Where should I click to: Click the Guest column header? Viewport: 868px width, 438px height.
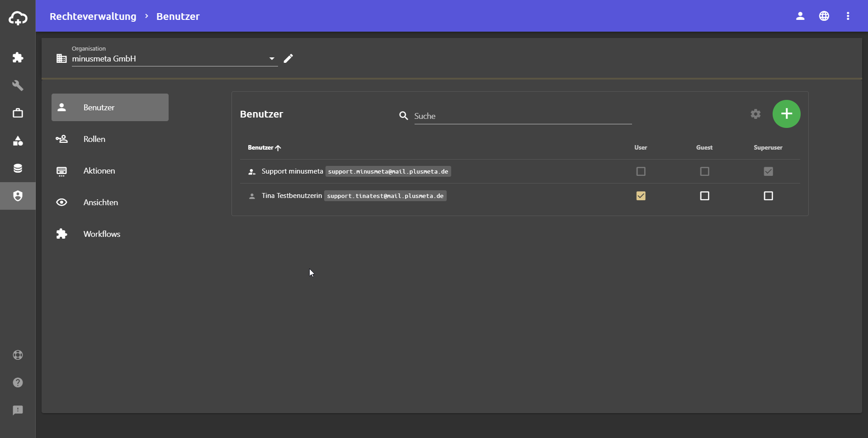704,147
